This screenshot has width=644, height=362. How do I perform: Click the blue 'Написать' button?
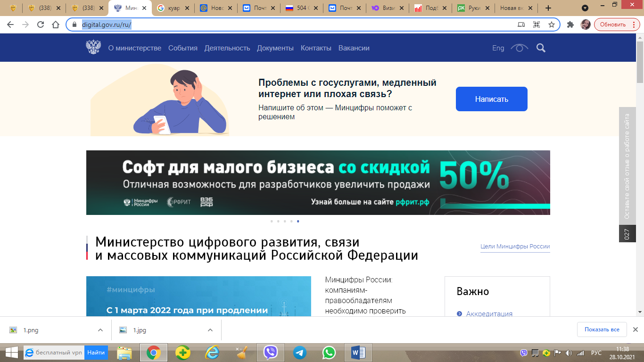pyautogui.click(x=492, y=99)
